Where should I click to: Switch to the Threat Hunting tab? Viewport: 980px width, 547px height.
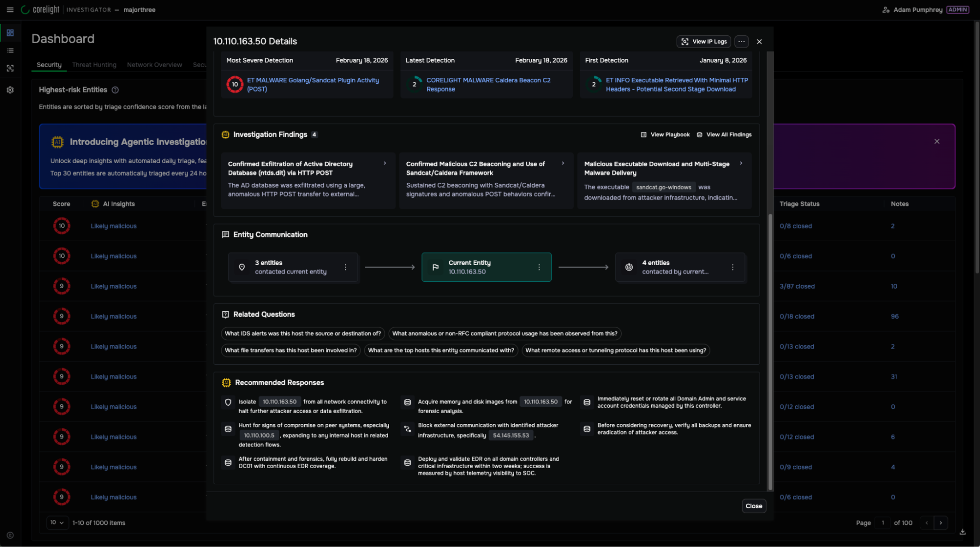[x=94, y=65]
